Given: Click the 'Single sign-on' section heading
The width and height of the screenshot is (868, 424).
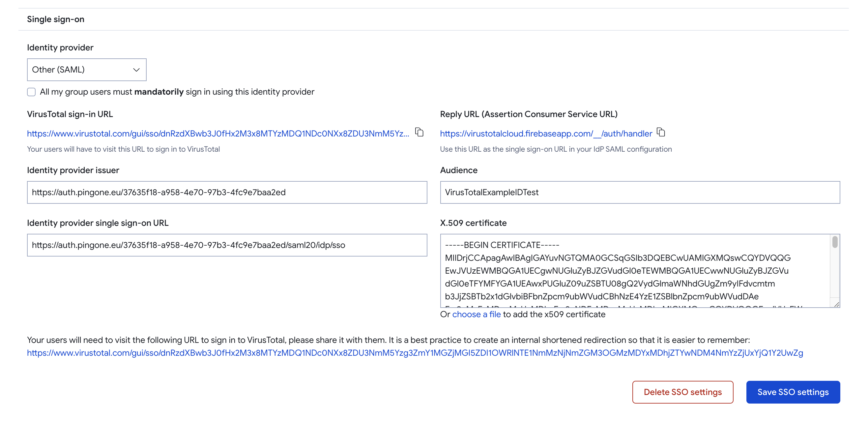Looking at the screenshot, I should [x=56, y=19].
